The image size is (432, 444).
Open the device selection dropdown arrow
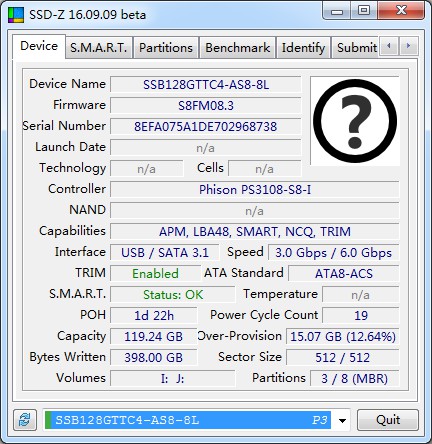point(342,420)
